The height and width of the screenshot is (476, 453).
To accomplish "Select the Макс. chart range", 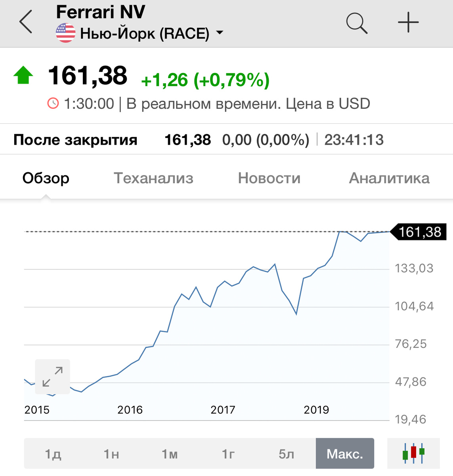I will [345, 453].
